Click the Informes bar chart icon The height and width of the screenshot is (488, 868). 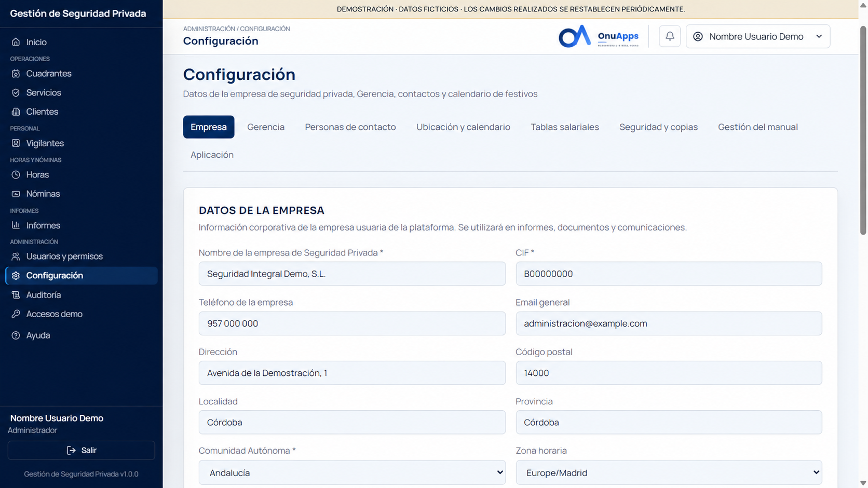point(16,225)
